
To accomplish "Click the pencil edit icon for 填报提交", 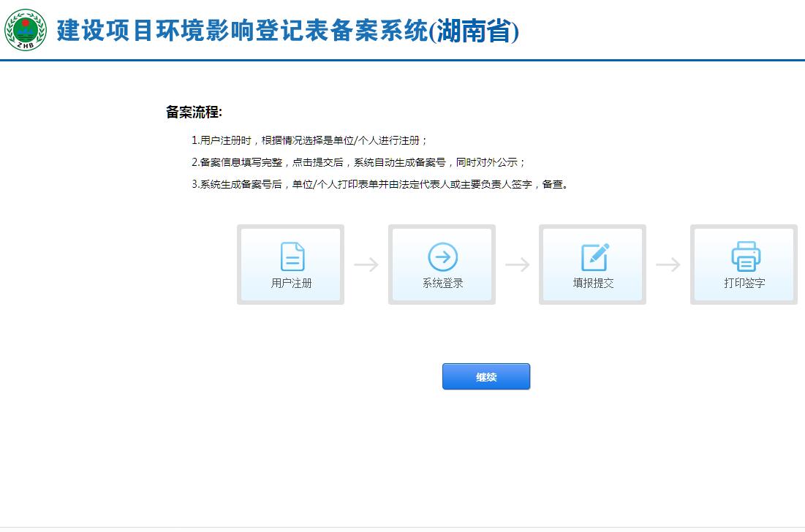I will 594,256.
